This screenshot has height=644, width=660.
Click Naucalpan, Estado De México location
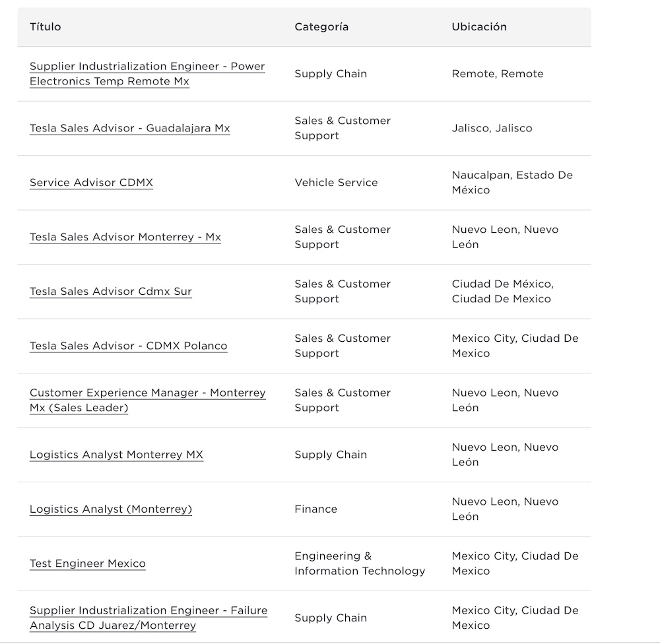pyautogui.click(x=512, y=183)
